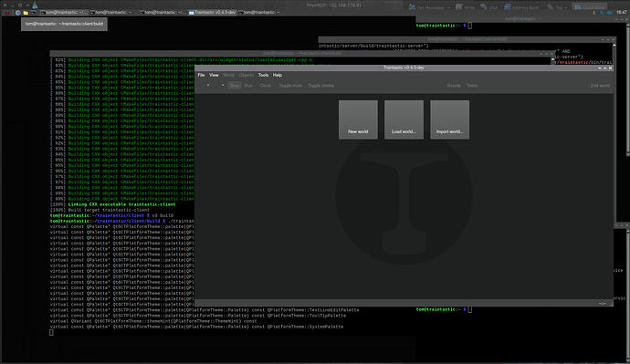Click the 'Linking CXX executable traintastic-client' line
630x364 pixels.
tap(121, 204)
